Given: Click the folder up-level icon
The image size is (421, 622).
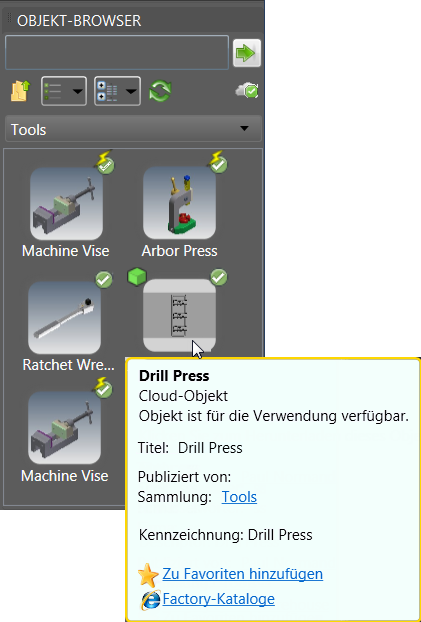Looking at the screenshot, I should pyautogui.click(x=21, y=91).
